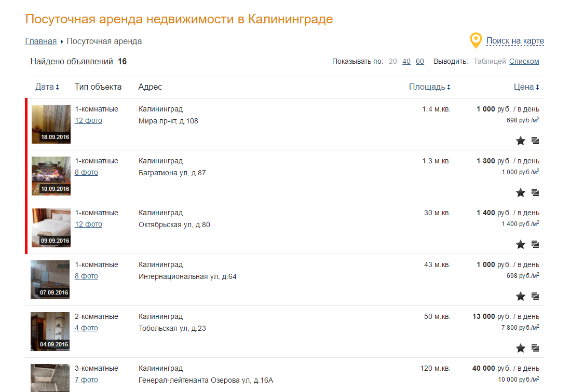Switch view to Списком

[x=524, y=61]
